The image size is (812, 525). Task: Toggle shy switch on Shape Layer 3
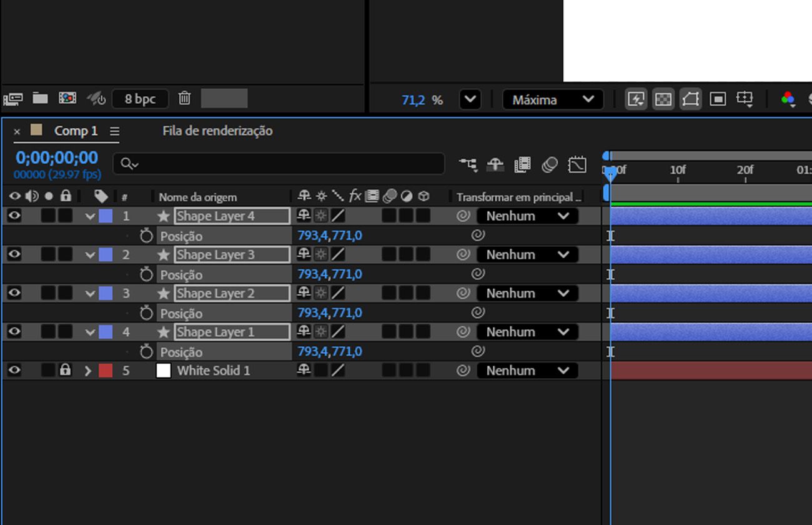304,254
